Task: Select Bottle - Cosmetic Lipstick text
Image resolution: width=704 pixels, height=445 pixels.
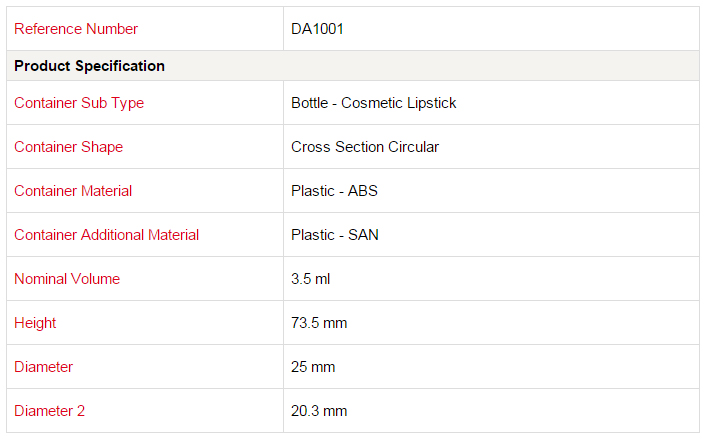Action: point(374,103)
